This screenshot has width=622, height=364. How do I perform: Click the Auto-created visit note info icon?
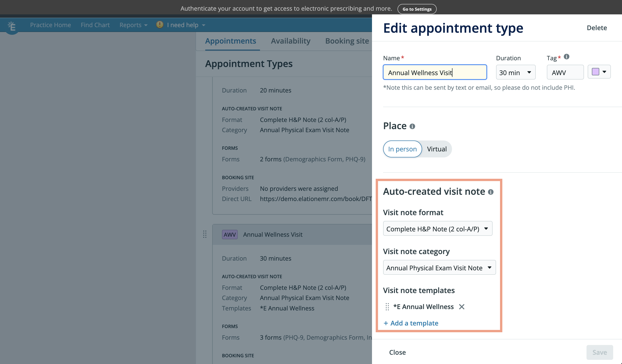[491, 192]
